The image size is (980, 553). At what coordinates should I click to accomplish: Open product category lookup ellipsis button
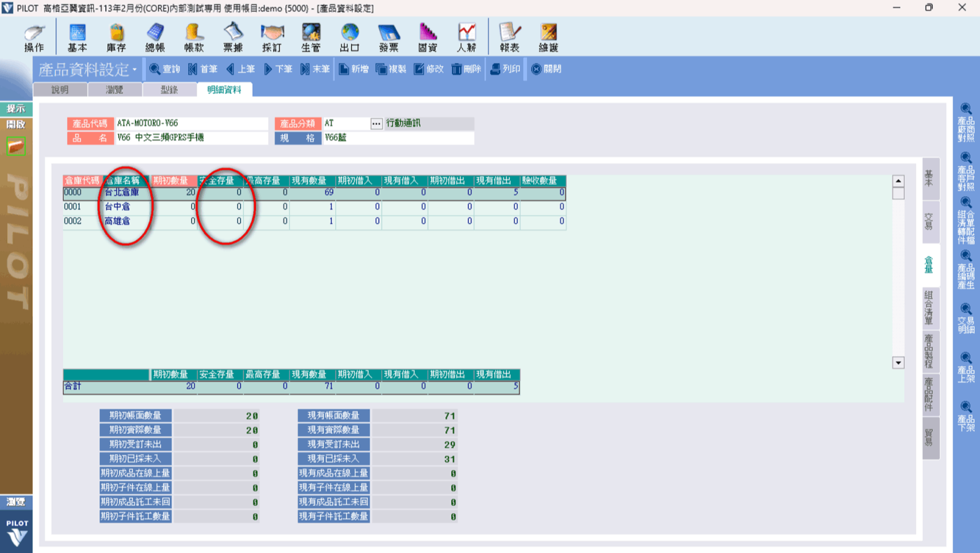coord(376,124)
